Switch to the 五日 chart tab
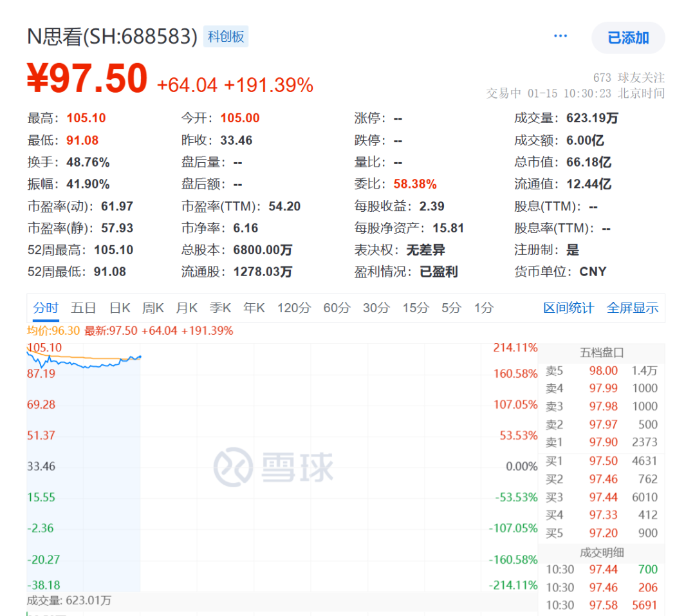695x616 pixels. coord(84,308)
